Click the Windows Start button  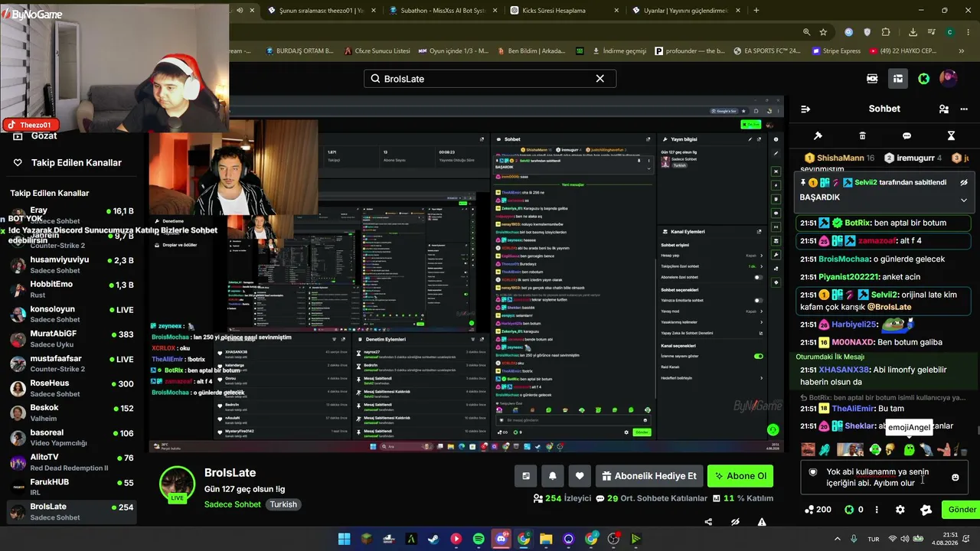pyautogui.click(x=344, y=539)
